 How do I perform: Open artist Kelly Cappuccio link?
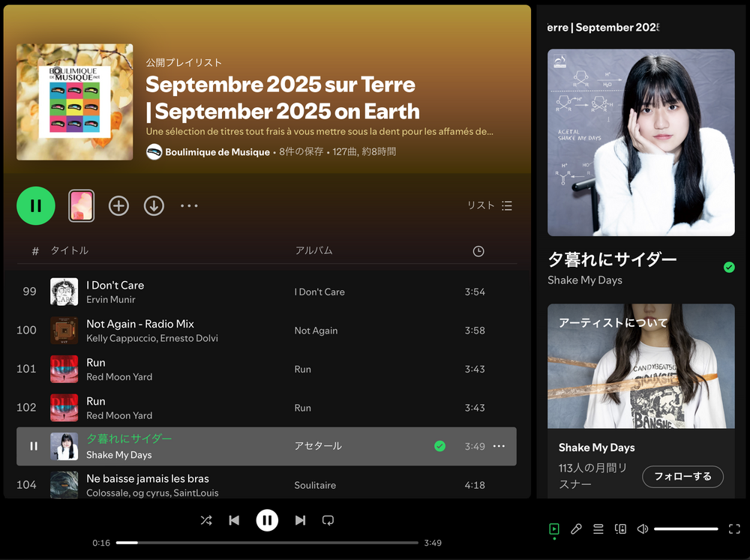pyautogui.click(x=121, y=338)
